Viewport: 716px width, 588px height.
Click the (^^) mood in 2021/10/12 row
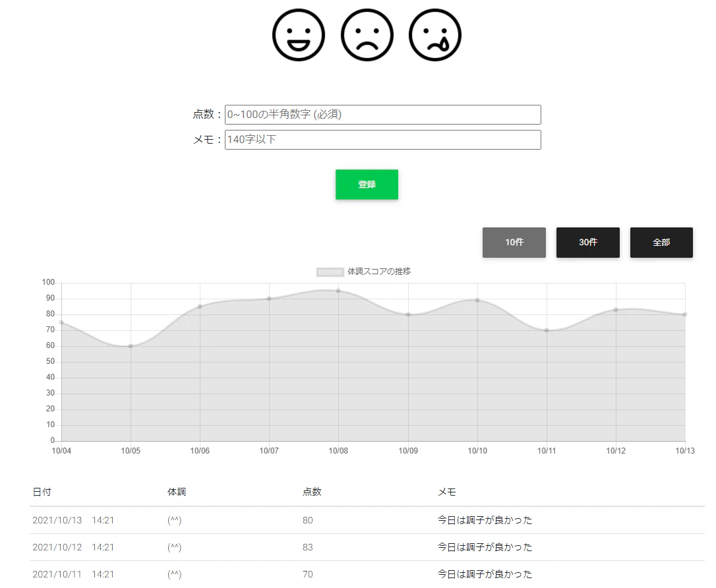click(175, 547)
